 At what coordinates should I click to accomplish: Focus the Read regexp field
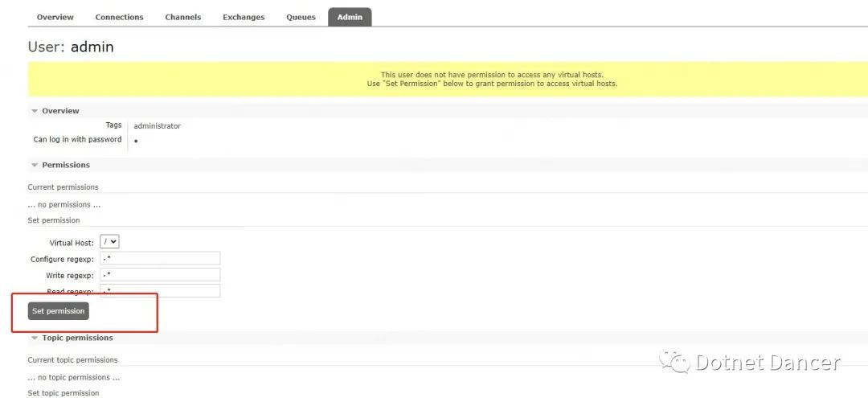click(x=160, y=291)
